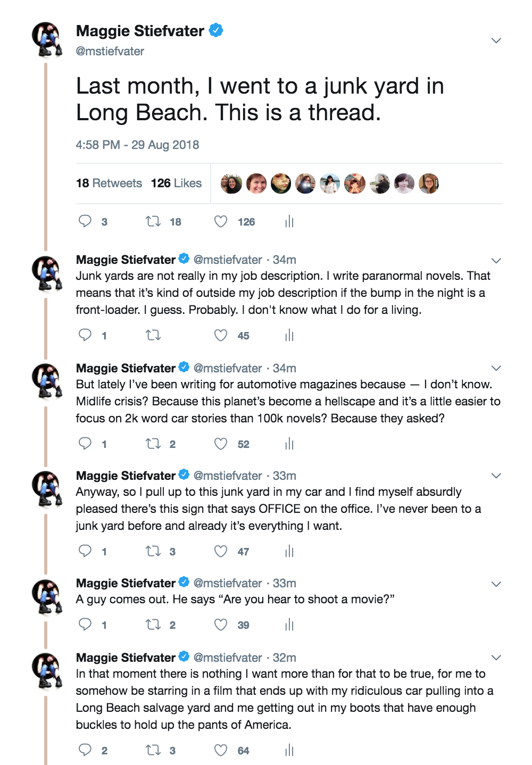Like the main junk yard thread tweet
Viewport: 532px width, 765px height.
[221, 221]
